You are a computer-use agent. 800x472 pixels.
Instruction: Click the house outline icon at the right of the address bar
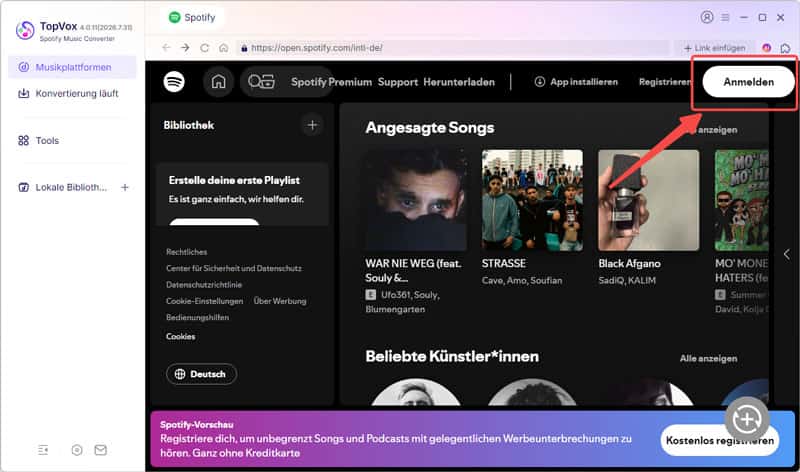(x=785, y=48)
